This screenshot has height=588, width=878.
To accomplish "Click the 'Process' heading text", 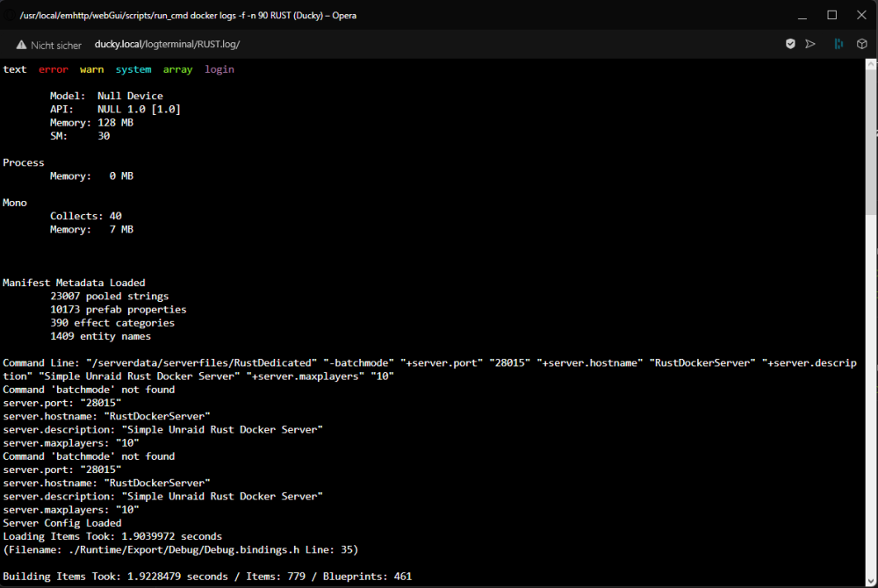I will tap(24, 163).
